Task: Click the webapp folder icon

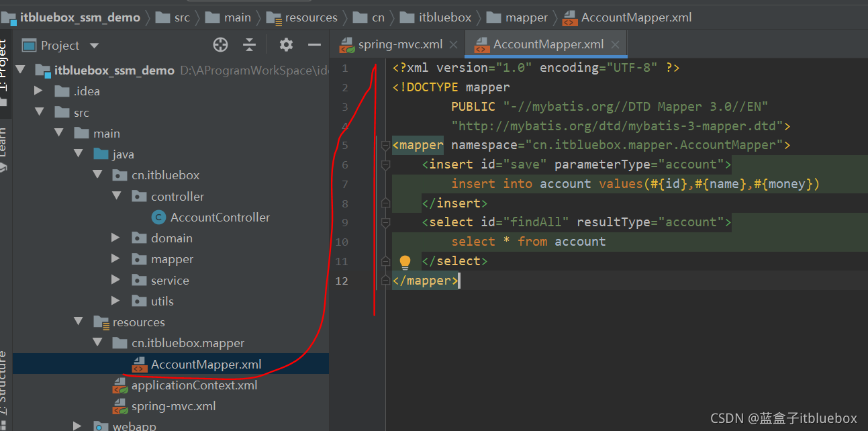Action: click(101, 426)
